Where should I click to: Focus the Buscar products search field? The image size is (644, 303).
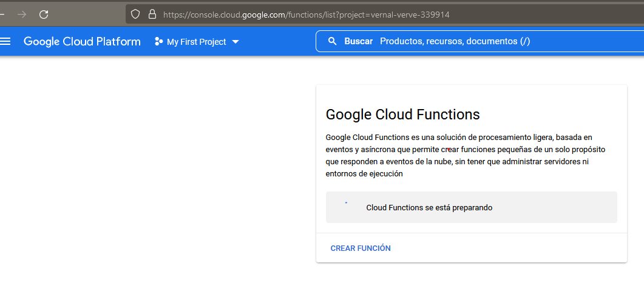tap(480, 41)
